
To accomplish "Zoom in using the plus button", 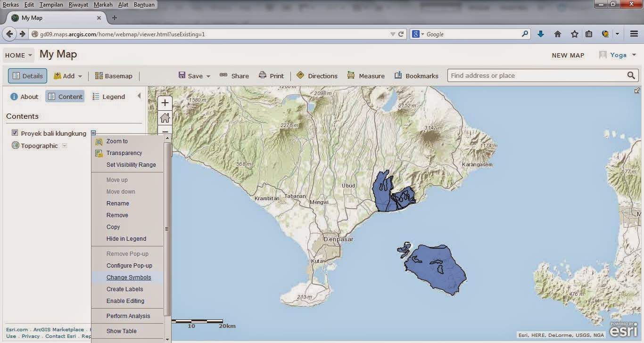I will (165, 102).
